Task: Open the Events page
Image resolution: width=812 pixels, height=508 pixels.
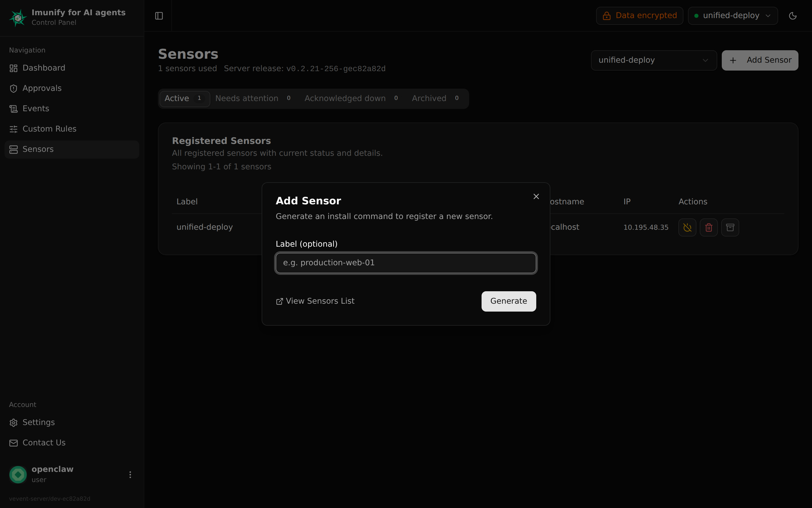Action: [x=72, y=109]
